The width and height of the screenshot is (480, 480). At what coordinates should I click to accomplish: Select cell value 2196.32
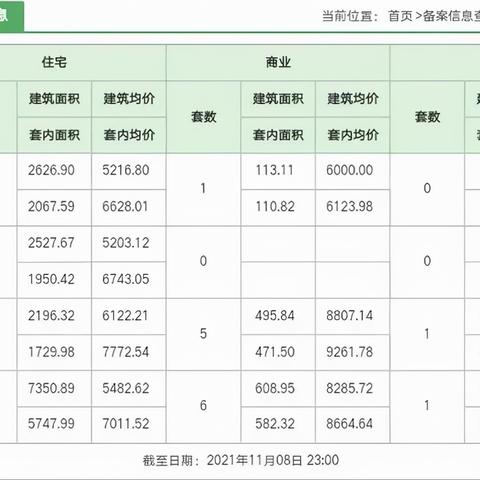coord(51,315)
